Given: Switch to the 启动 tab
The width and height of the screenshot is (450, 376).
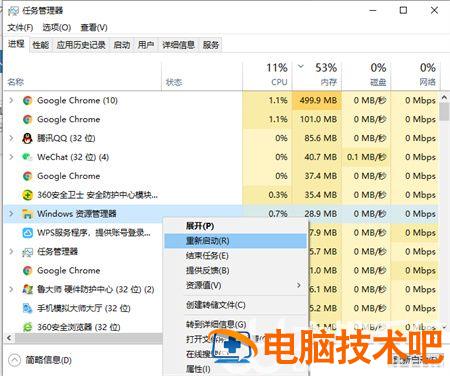Looking at the screenshot, I should click(122, 45).
